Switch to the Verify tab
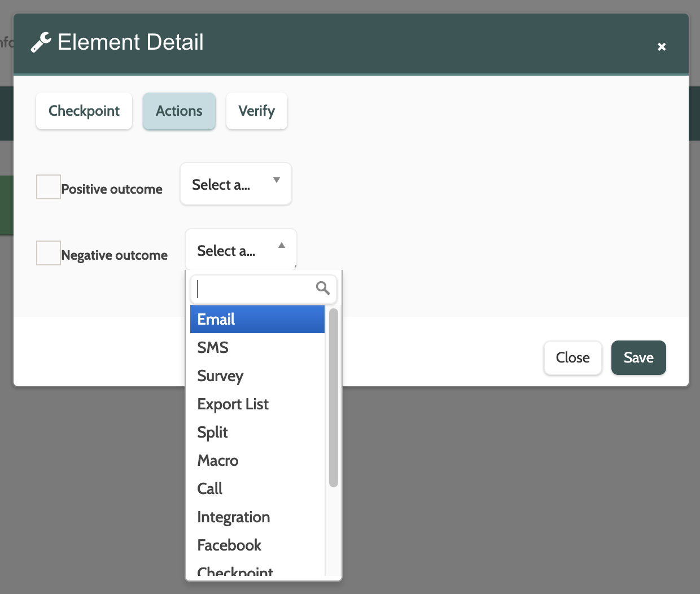This screenshot has height=594, width=700. coord(256,111)
